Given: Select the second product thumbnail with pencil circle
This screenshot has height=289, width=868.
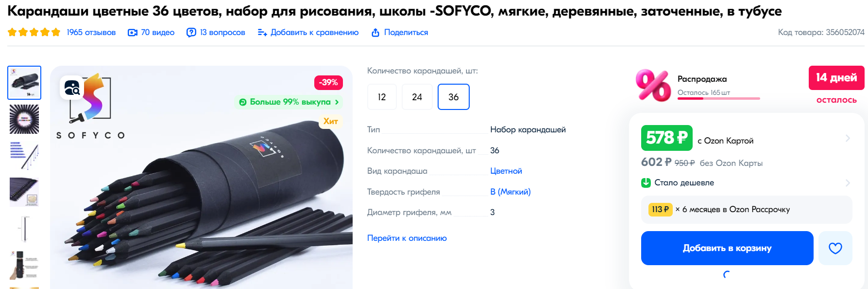Looking at the screenshot, I should [24, 119].
